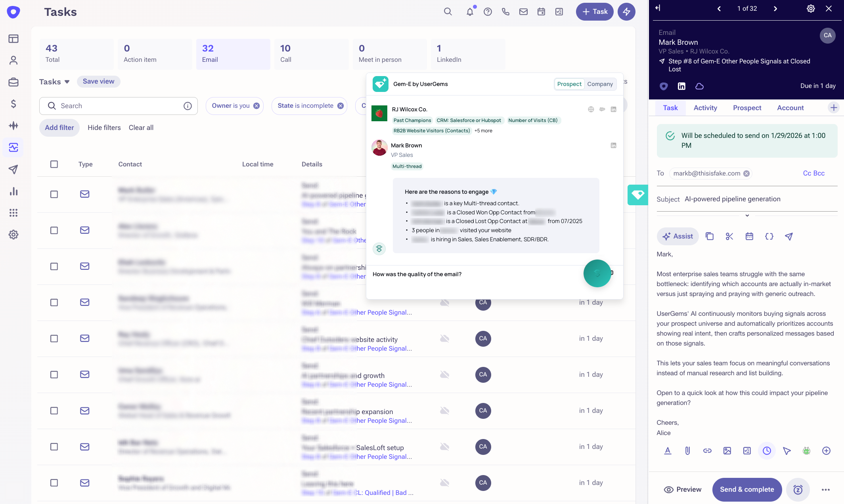Click the Send & complete button
Viewport: 844px width, 504px height.
[x=747, y=490]
